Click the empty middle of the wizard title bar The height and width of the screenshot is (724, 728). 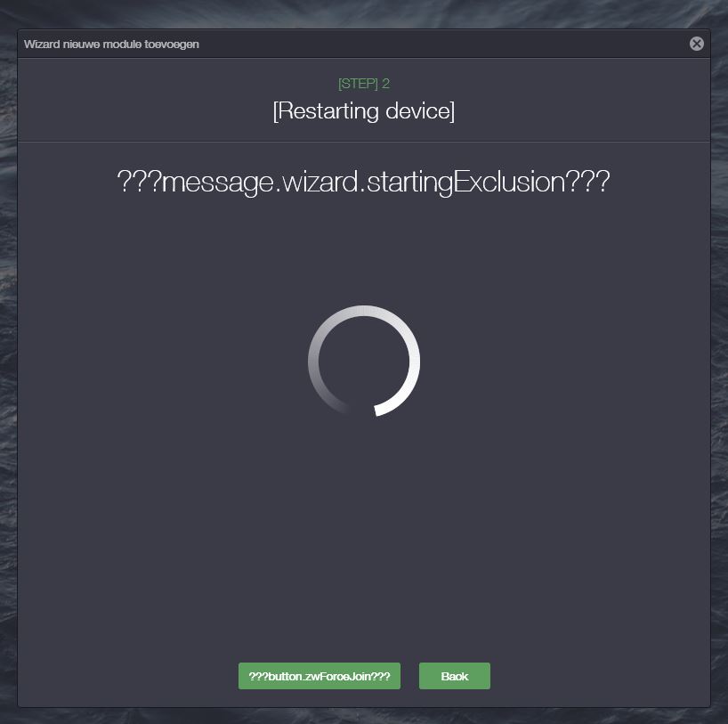(x=441, y=44)
